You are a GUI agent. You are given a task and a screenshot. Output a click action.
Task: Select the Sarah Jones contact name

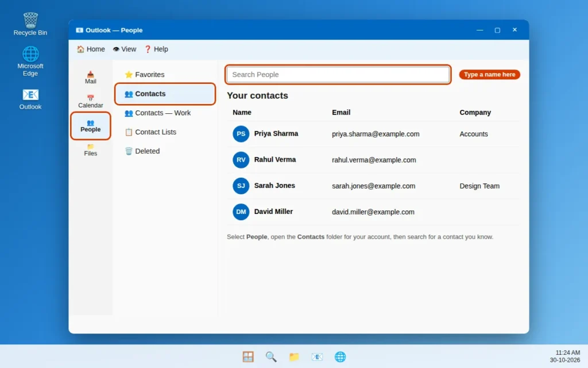[274, 186]
